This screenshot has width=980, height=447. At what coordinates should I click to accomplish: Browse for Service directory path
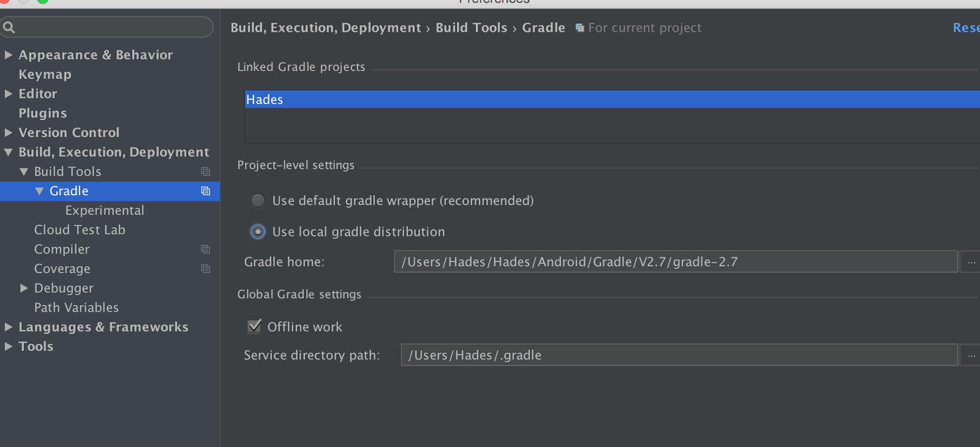pos(971,355)
